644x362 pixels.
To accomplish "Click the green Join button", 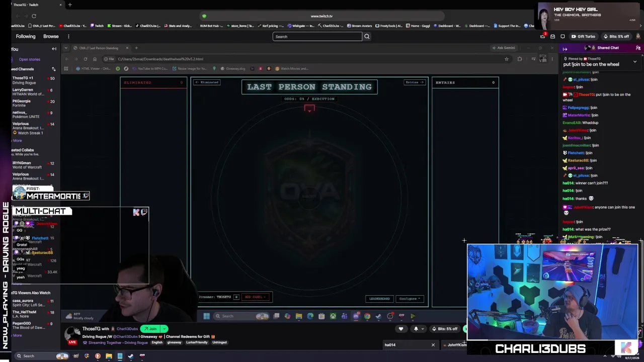I will pos(150,329).
